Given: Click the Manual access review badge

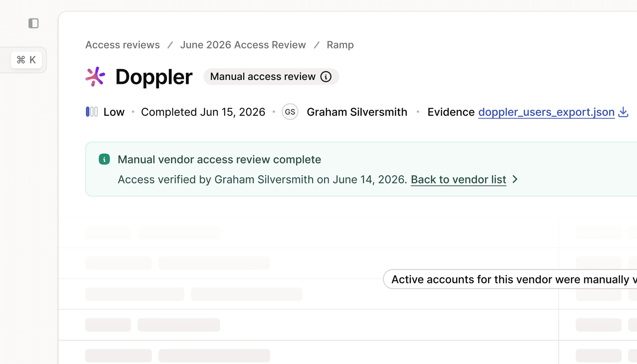Looking at the screenshot, I should point(262,77).
